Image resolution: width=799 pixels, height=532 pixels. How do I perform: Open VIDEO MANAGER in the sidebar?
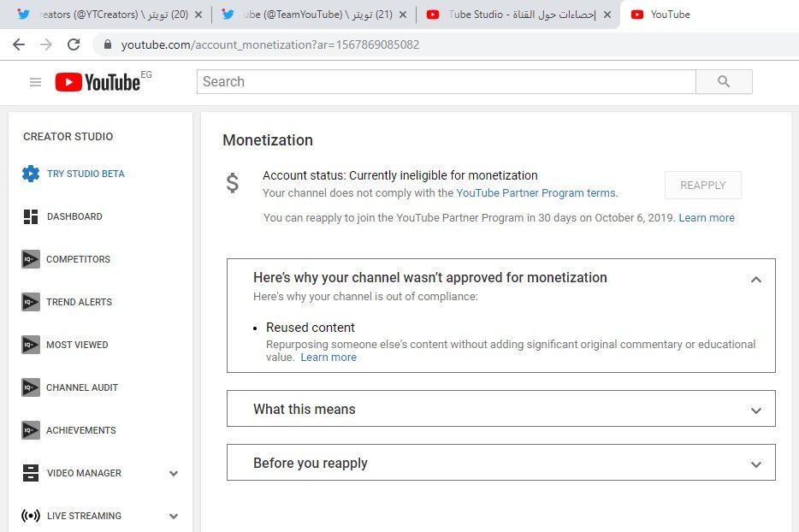tap(84, 473)
